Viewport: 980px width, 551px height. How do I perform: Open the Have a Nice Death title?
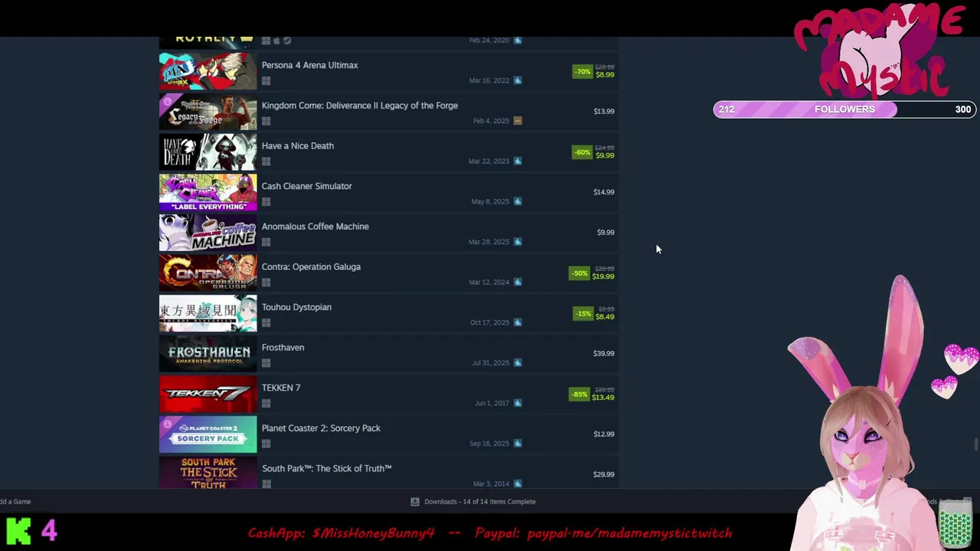pos(298,145)
